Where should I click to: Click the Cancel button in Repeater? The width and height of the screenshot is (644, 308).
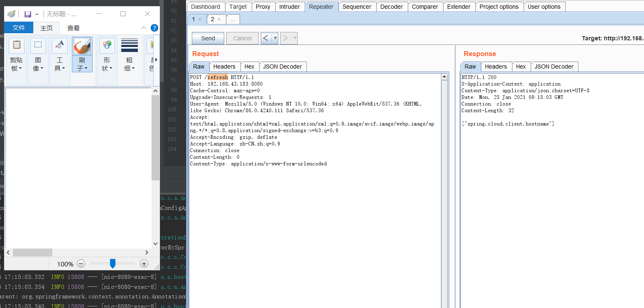pos(242,38)
